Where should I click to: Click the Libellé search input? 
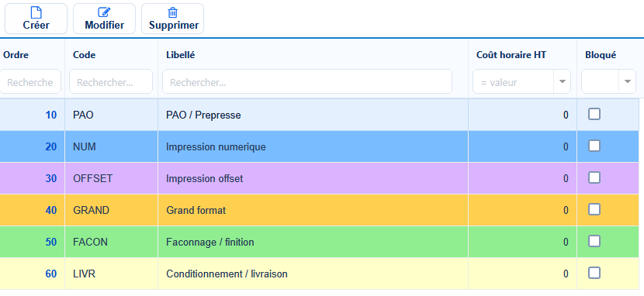click(307, 81)
